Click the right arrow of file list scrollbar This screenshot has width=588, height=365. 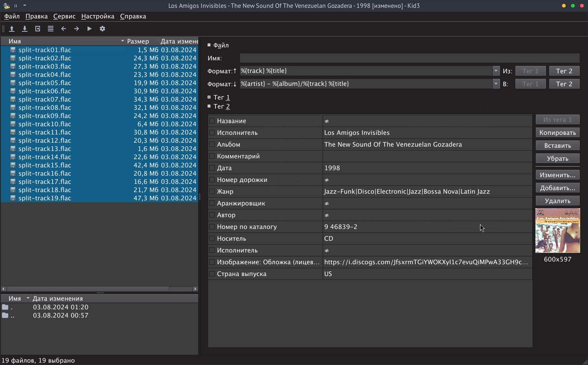pyautogui.click(x=195, y=289)
